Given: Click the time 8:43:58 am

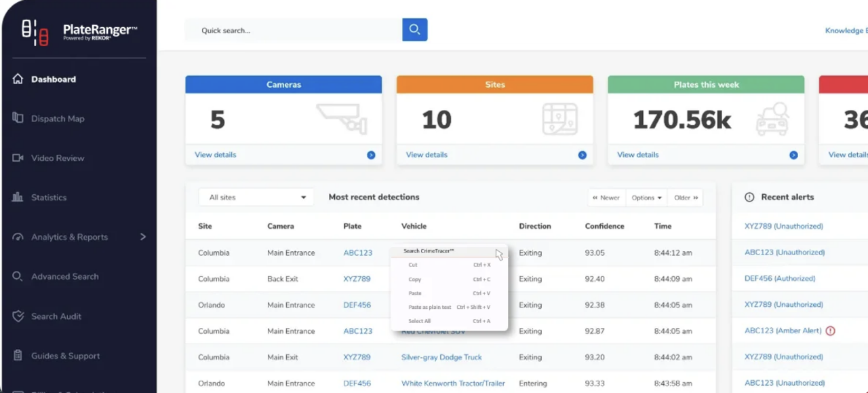Looking at the screenshot, I should [673, 383].
